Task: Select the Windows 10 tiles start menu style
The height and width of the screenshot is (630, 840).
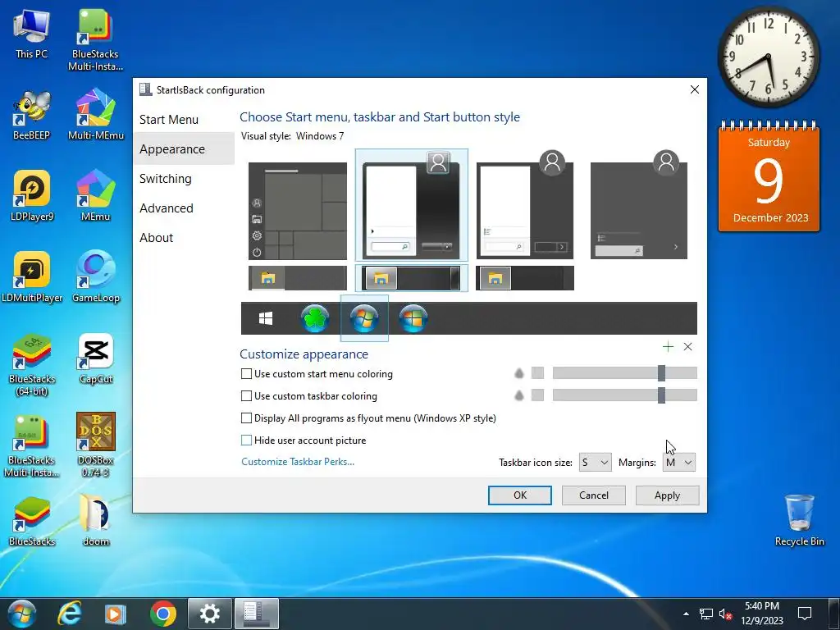Action: tap(298, 211)
